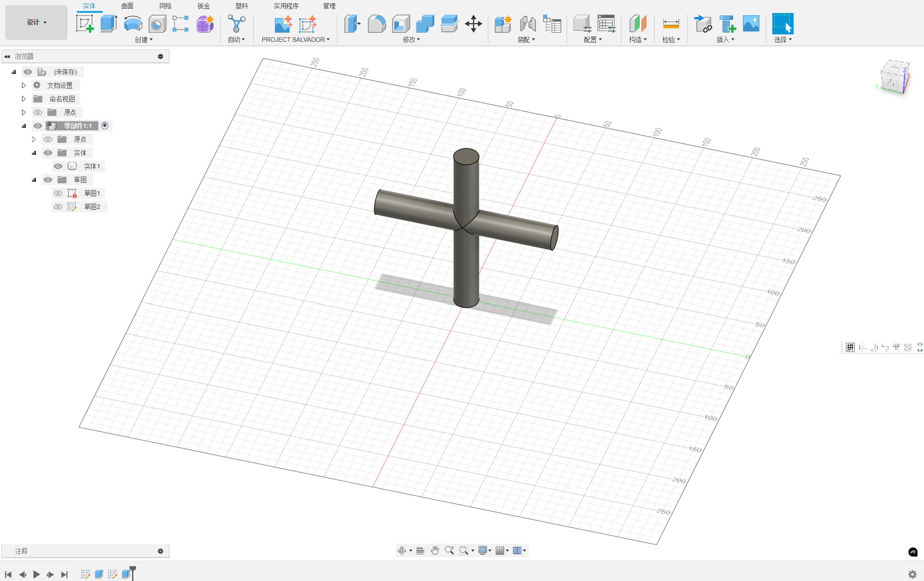Click the Extrude tool icon
The image size is (924, 581).
click(x=109, y=23)
